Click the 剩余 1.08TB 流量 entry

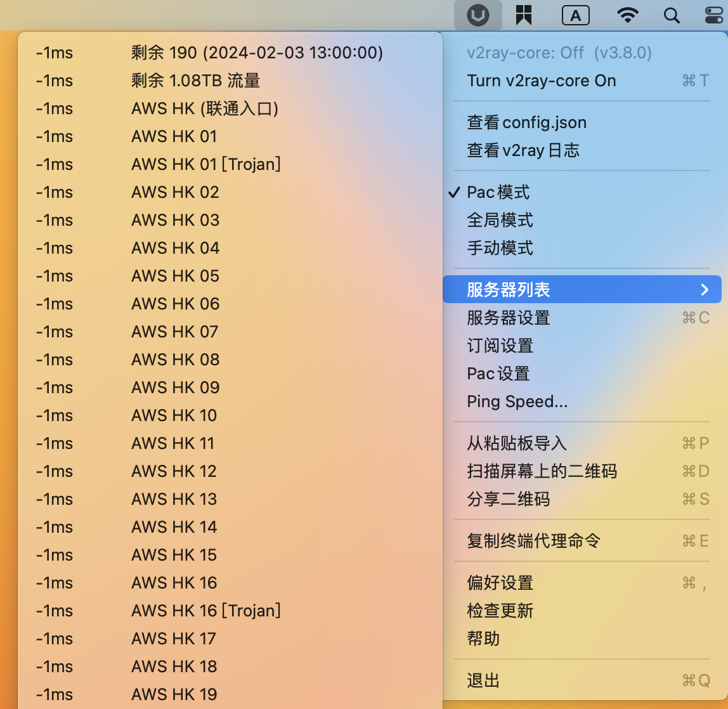click(230, 81)
